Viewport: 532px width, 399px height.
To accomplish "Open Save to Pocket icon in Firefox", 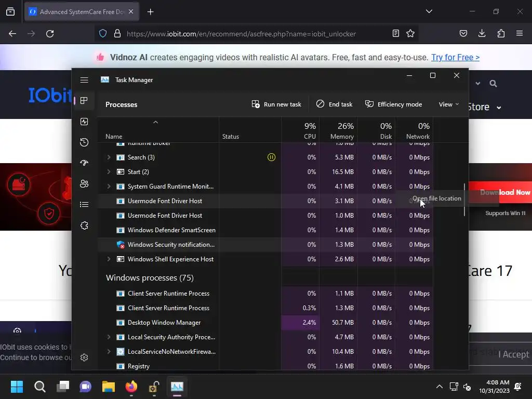I will 463,34.
